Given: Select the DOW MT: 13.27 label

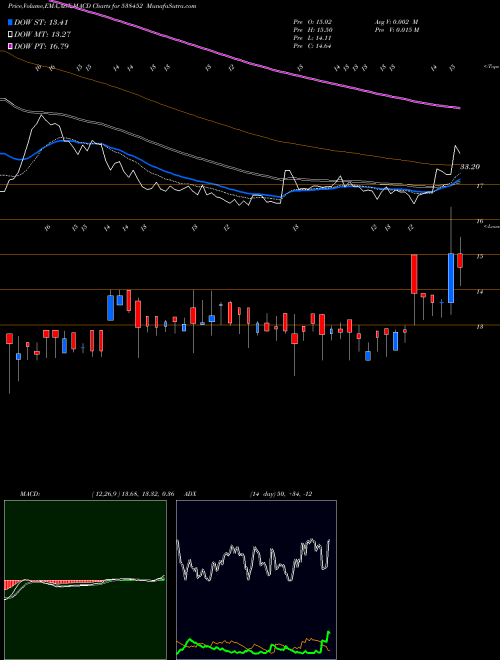Looking at the screenshot, I should click(x=42, y=35).
